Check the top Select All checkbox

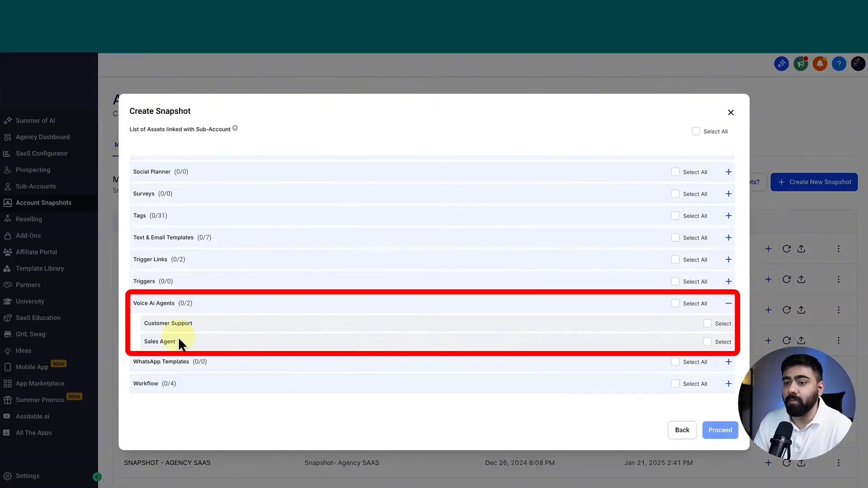(x=696, y=131)
